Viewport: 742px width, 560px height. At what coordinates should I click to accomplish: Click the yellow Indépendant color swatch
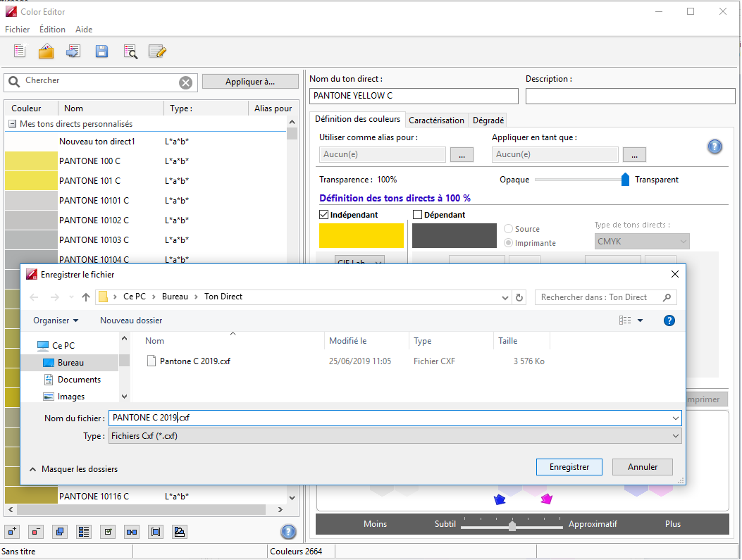point(361,235)
